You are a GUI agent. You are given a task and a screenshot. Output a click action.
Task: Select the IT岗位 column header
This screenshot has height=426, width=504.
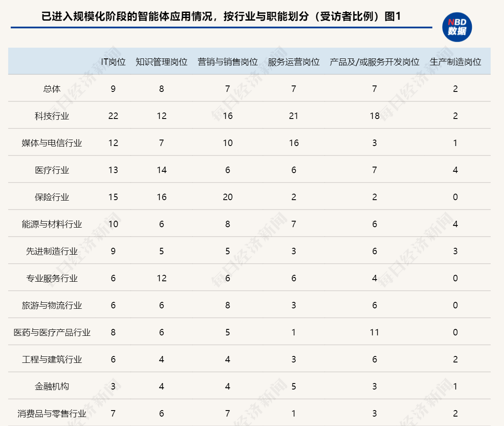point(113,62)
